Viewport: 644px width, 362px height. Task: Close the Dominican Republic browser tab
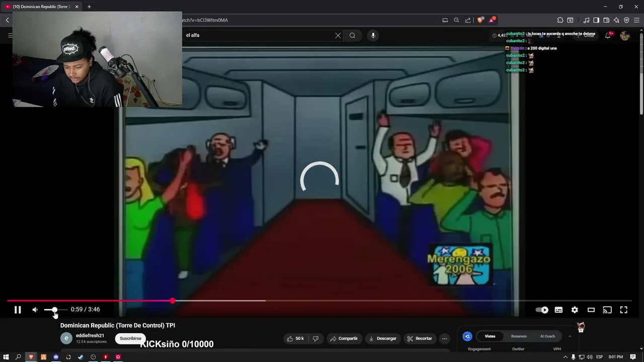point(77,7)
